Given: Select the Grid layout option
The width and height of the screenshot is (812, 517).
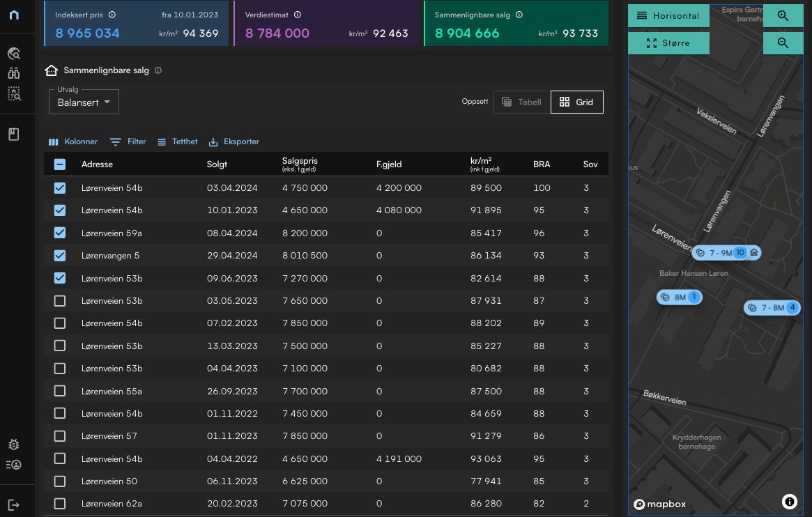Looking at the screenshot, I should (576, 102).
